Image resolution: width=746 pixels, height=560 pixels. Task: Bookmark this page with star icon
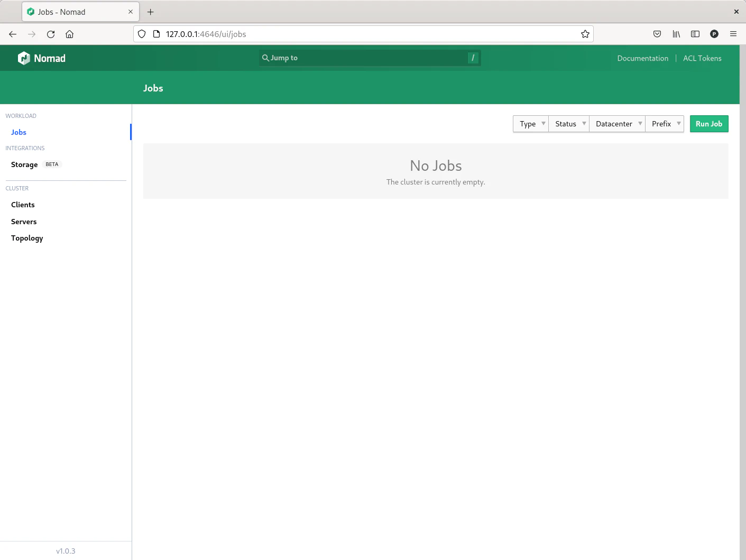click(x=585, y=34)
